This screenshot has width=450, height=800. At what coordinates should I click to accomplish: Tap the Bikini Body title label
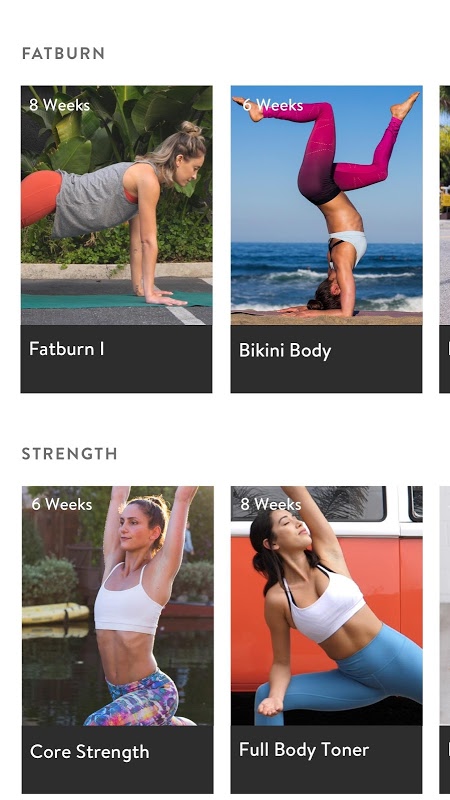click(x=285, y=351)
